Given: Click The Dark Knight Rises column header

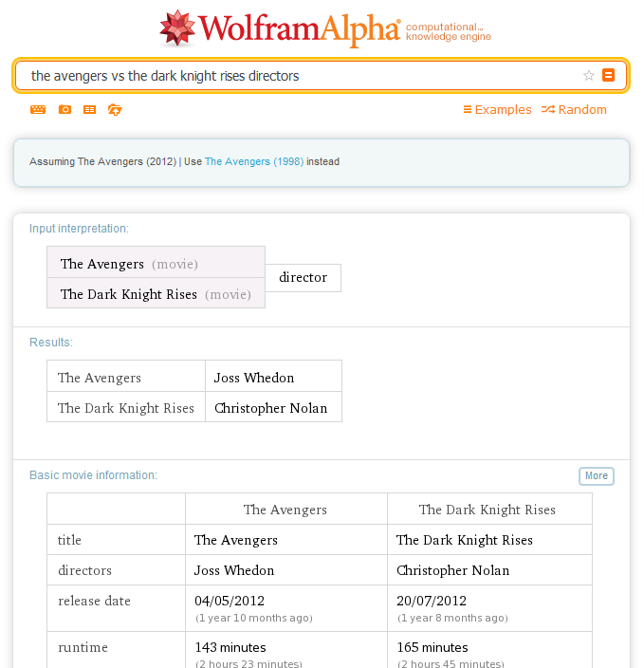Looking at the screenshot, I should [x=488, y=510].
